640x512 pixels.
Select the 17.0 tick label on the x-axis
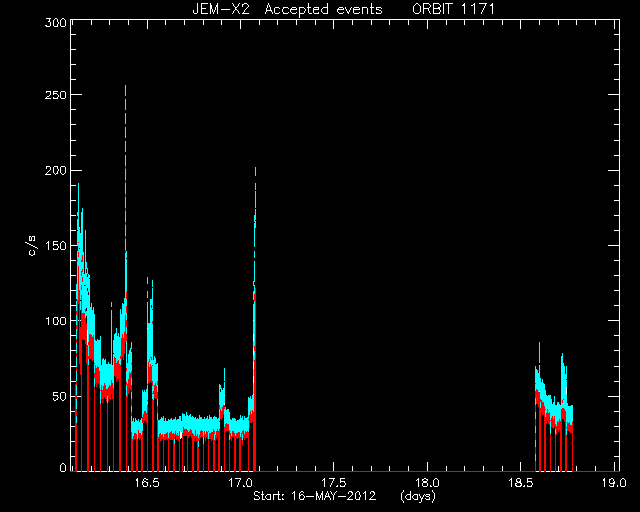(x=240, y=483)
